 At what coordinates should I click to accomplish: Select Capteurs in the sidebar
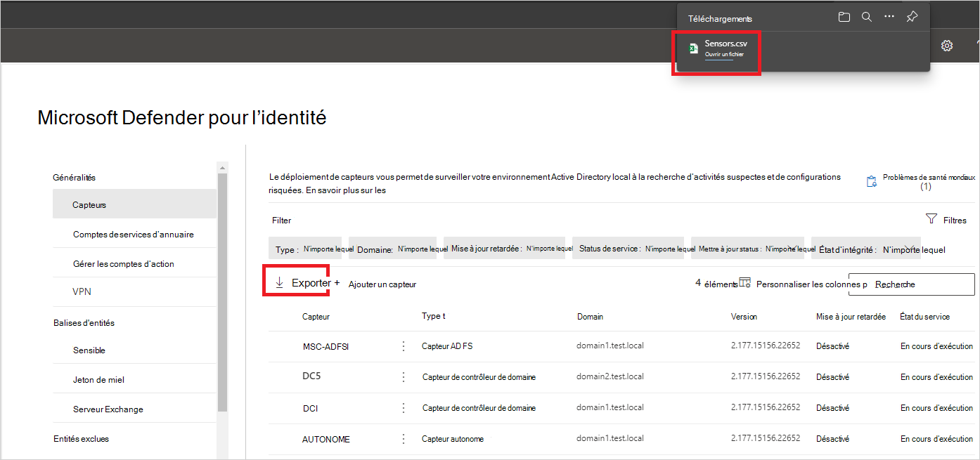(x=134, y=204)
